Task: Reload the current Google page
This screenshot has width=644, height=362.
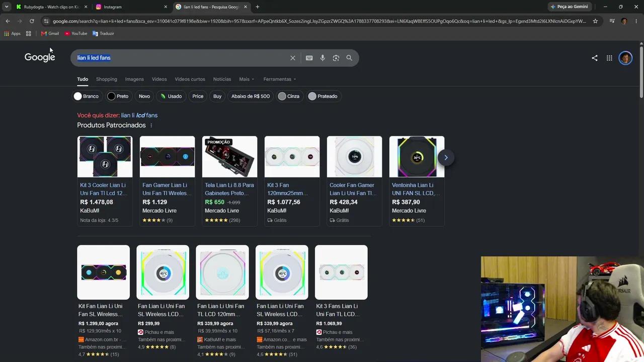Action: pos(32,21)
